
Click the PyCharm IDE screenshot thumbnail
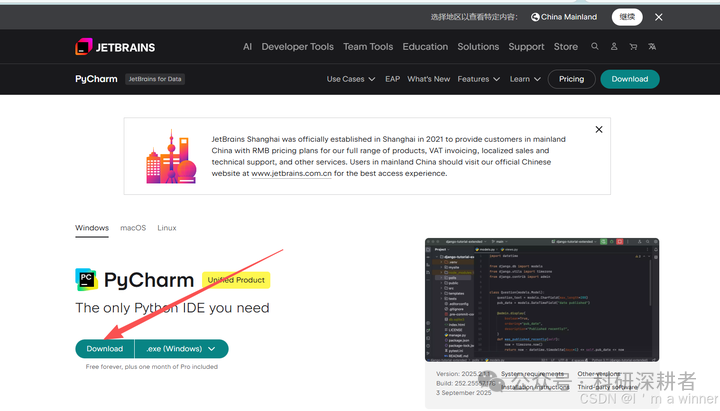coord(542,300)
